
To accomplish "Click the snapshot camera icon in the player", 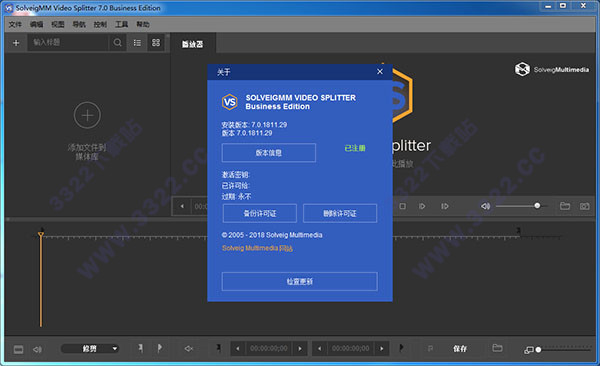I will coord(584,206).
